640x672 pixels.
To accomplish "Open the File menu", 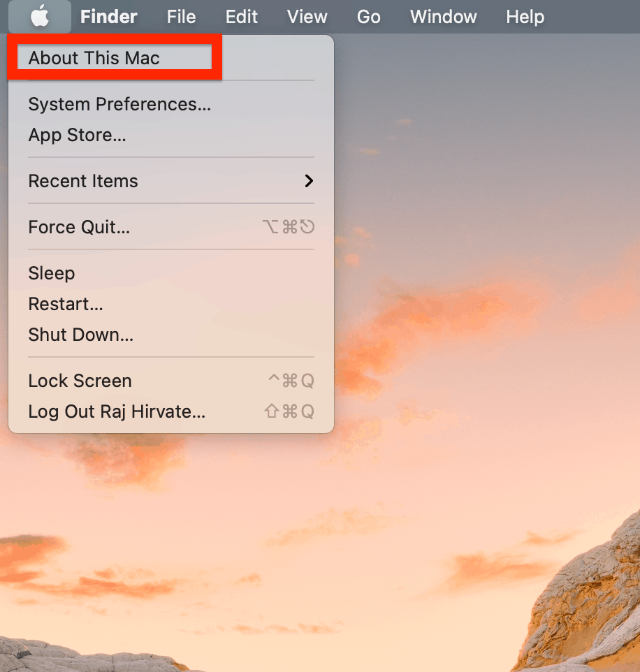I will pos(181,17).
